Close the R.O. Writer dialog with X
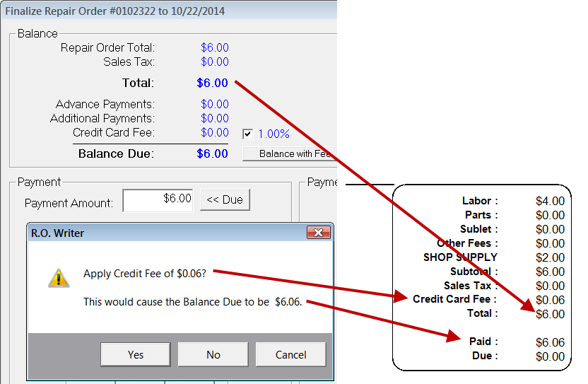The image size is (588, 384). pos(319,233)
